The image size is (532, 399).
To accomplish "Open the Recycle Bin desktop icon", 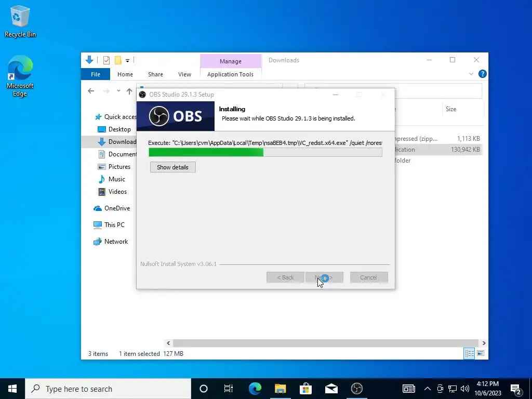I will click(20, 21).
